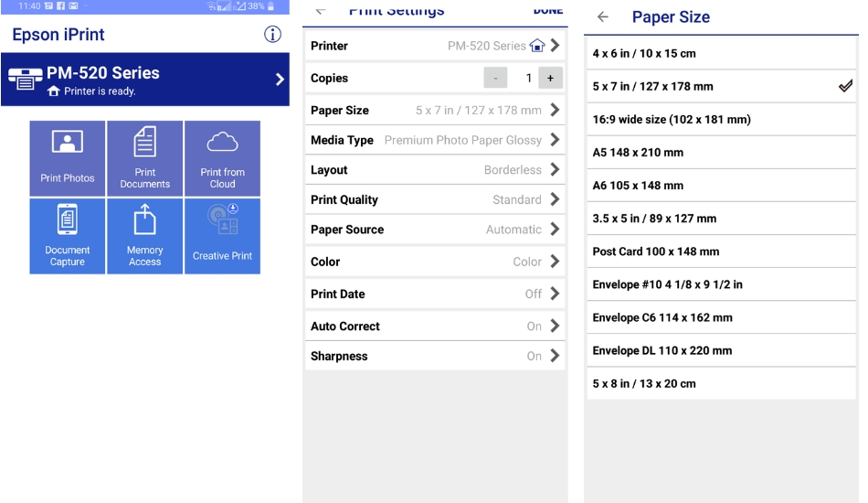Screen dimensions: 868x503
Task: Select Post Card 100 x 148 mm
Action: (x=721, y=251)
